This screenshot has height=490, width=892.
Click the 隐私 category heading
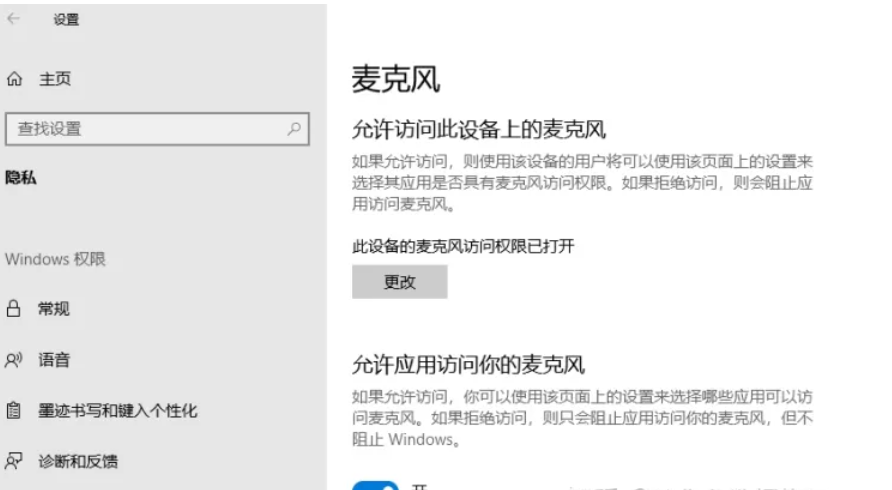(x=21, y=178)
